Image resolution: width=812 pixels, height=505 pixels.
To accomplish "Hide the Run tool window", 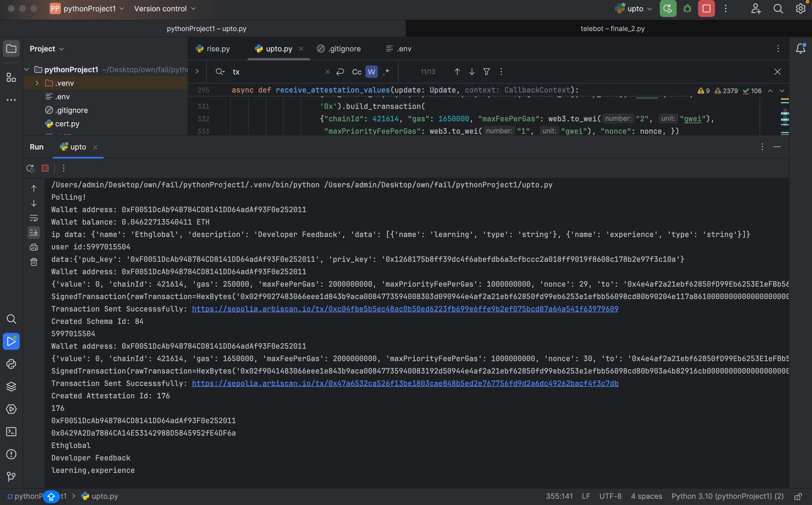I will (x=777, y=147).
